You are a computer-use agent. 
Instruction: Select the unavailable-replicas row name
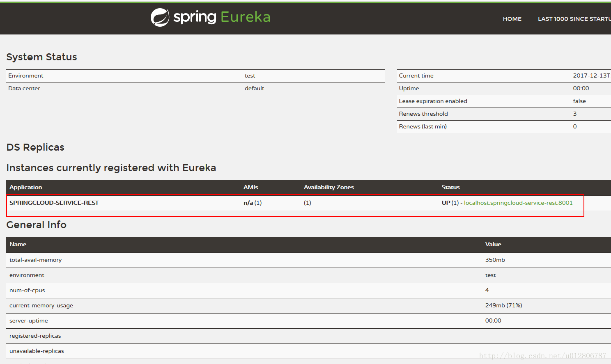pyautogui.click(x=37, y=351)
